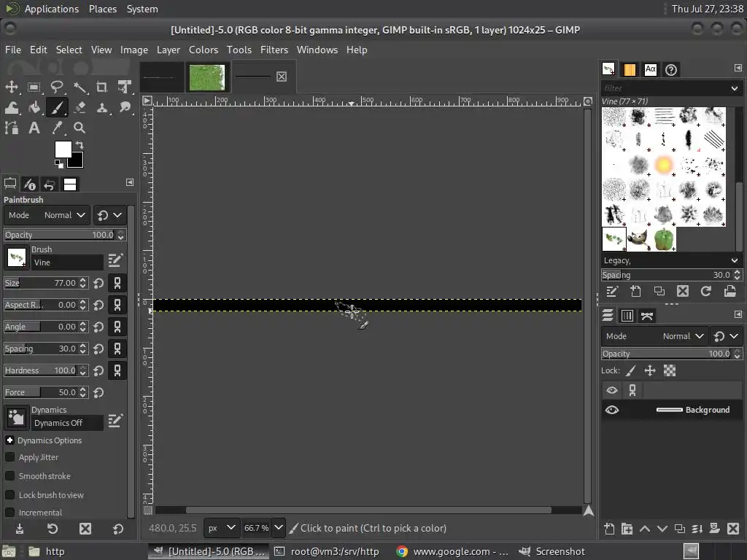Viewport: 747px width, 560px height.
Task: Select the Unified Transform tool
Action: coord(124,87)
